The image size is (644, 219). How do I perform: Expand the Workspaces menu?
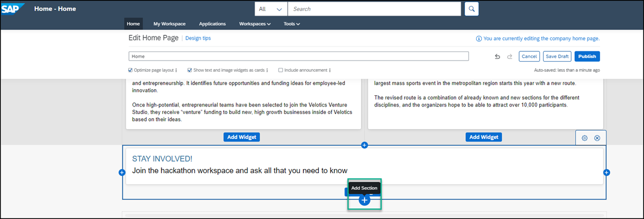coord(255,24)
